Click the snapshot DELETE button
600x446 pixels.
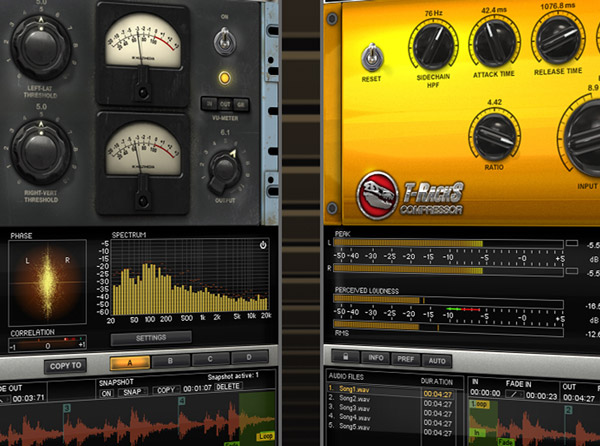(228, 387)
